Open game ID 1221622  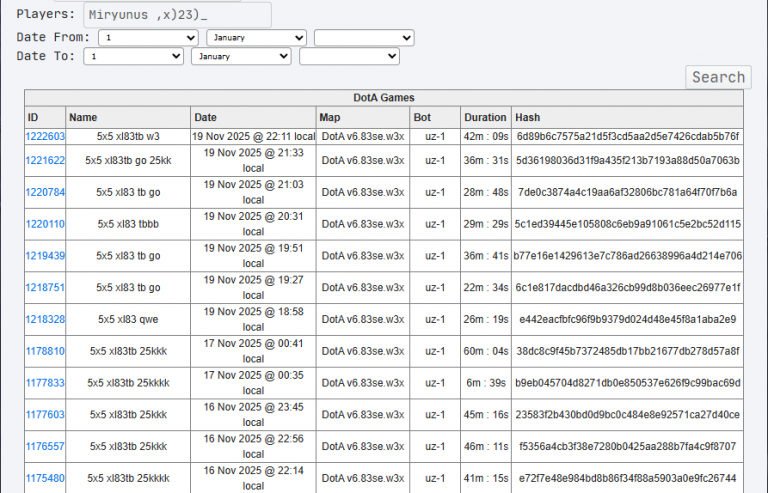click(45, 161)
